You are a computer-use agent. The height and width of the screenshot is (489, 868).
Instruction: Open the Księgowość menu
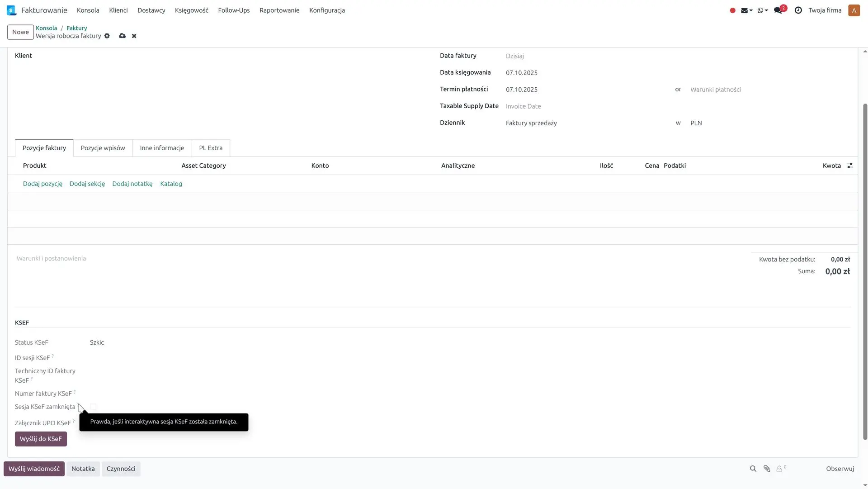(x=192, y=10)
